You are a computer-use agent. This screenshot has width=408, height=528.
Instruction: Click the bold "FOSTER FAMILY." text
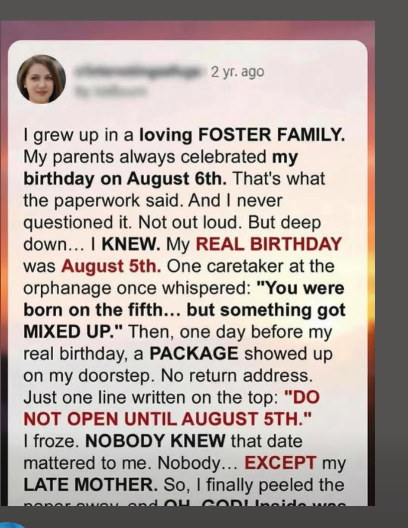coord(272,135)
